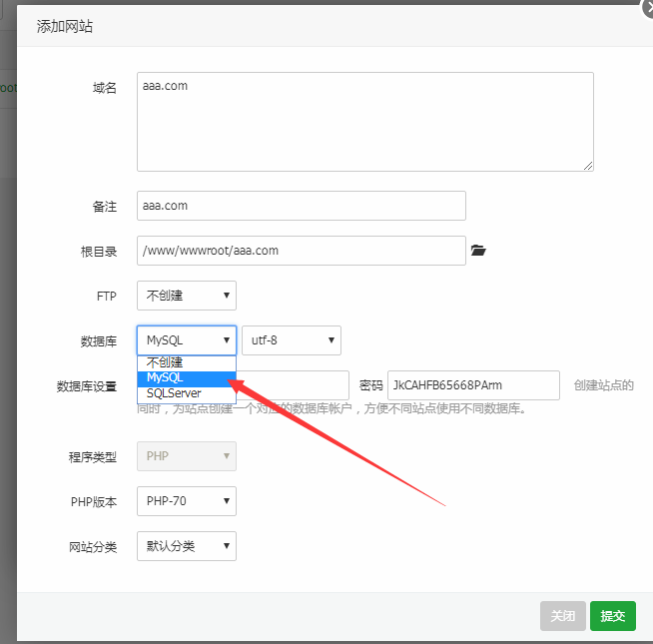This screenshot has width=653, height=644.
Task: Pick SQLServer from the database dropdown list
Action: pyautogui.click(x=187, y=393)
